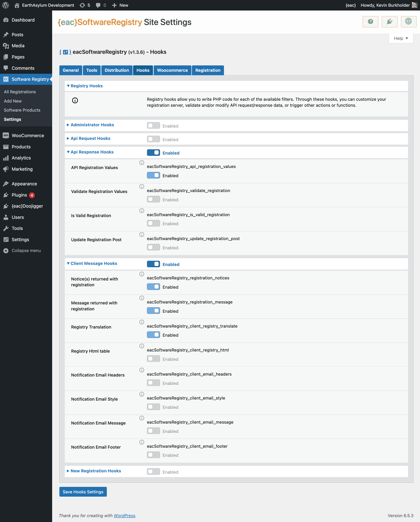Click info icon for Registry Html table

tap(142, 346)
